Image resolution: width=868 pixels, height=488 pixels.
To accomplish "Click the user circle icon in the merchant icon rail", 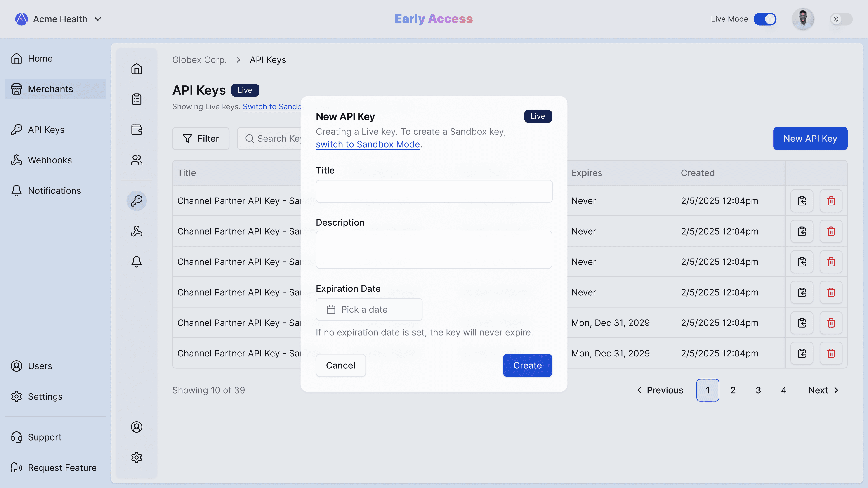I will point(137,427).
